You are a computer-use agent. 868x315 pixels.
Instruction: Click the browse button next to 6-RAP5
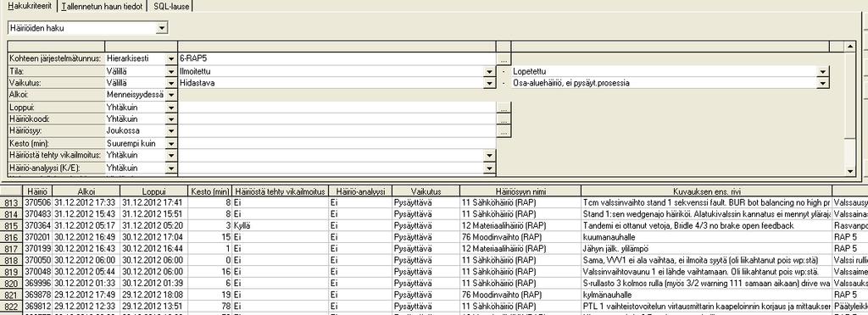point(504,58)
